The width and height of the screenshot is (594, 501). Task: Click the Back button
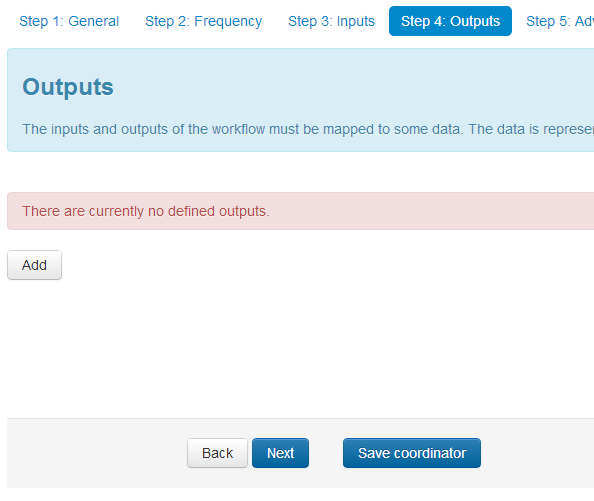217,453
